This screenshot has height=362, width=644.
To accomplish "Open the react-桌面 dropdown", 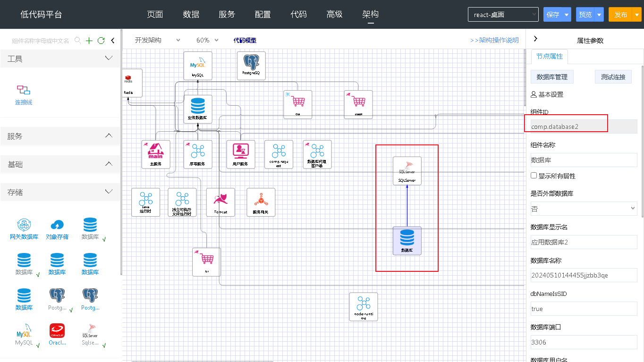I will (503, 15).
